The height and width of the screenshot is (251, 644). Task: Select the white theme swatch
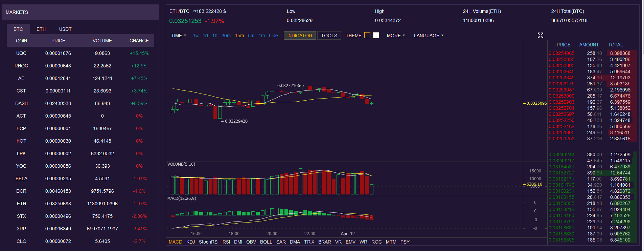(376, 35)
